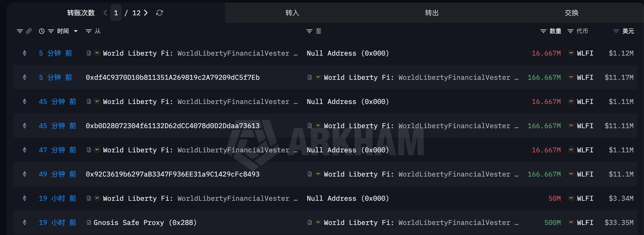The width and height of the screenshot is (644, 235).
Task: Open the 45 分钟 前 transaction in the $11.11M row
Action: [x=57, y=126]
